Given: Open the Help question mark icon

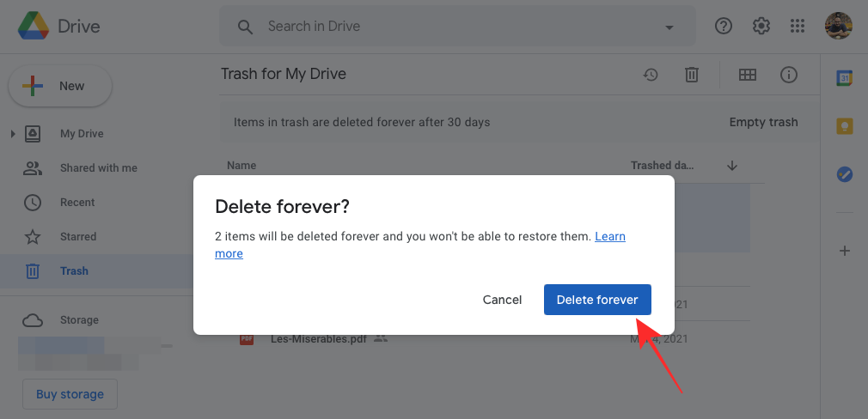Looking at the screenshot, I should pos(724,26).
